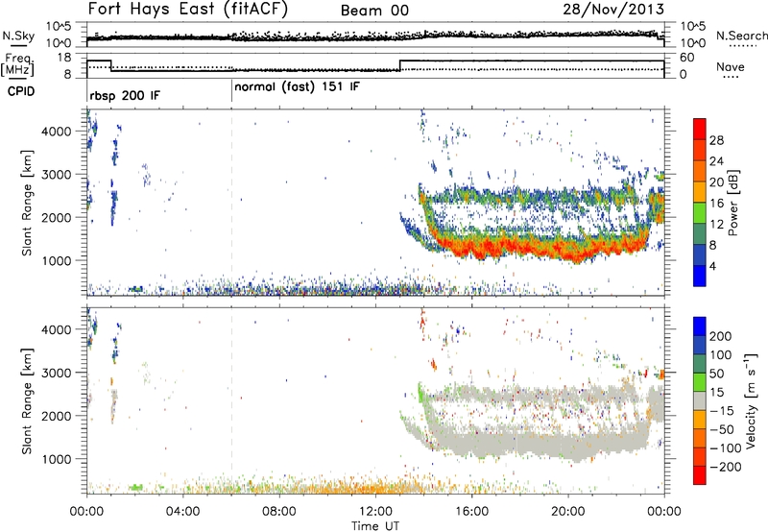
Task: Click the gray ground scatter band in velocity panel
Action: pos(539,444)
